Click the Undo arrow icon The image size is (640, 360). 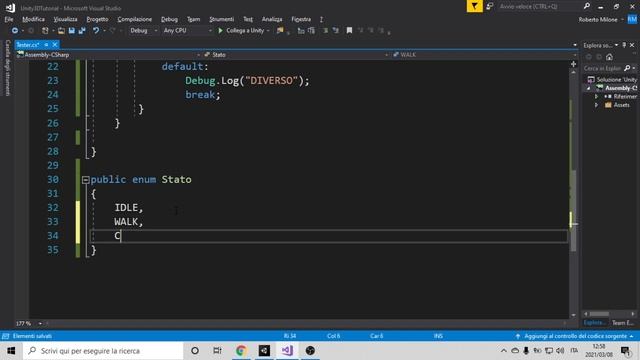pos(96,31)
